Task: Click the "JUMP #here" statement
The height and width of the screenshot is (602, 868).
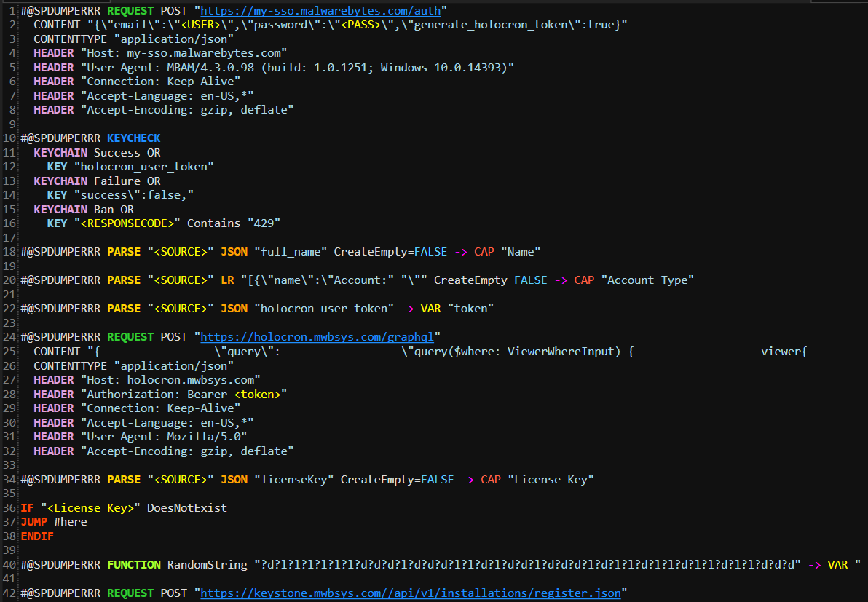Action: [54, 522]
